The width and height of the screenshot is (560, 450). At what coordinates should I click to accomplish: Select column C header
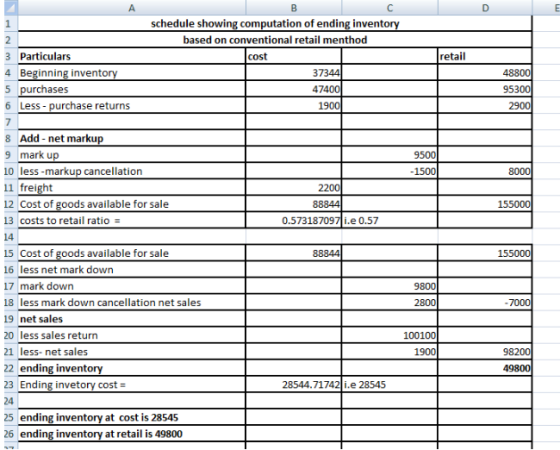390,8
